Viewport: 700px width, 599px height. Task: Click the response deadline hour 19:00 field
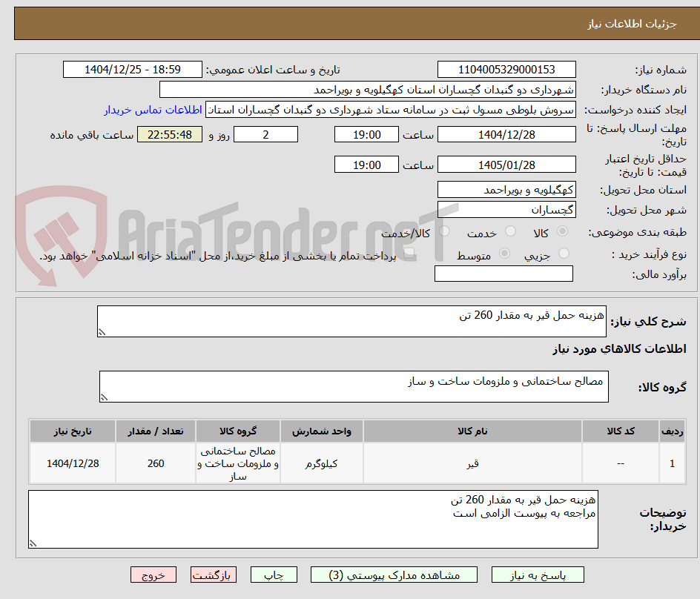pyautogui.click(x=366, y=134)
